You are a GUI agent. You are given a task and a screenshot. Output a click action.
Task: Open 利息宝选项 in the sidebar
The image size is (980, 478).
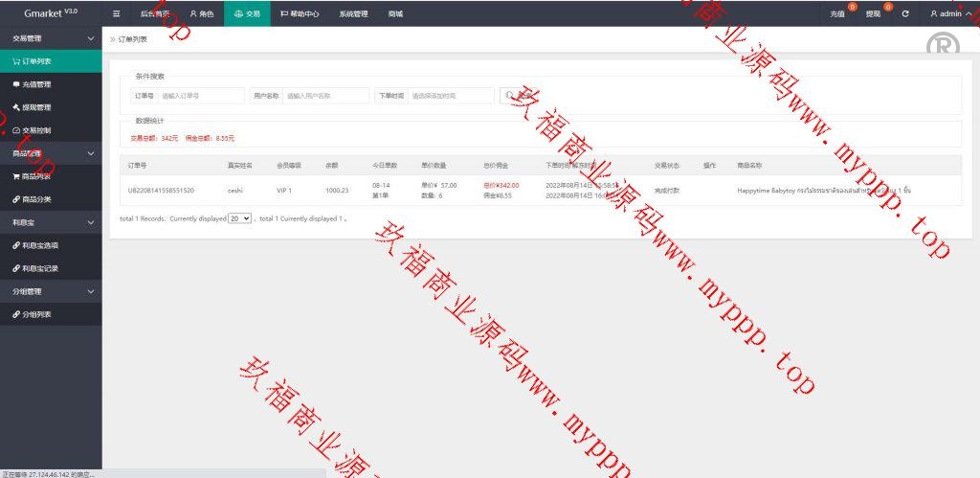(42, 245)
